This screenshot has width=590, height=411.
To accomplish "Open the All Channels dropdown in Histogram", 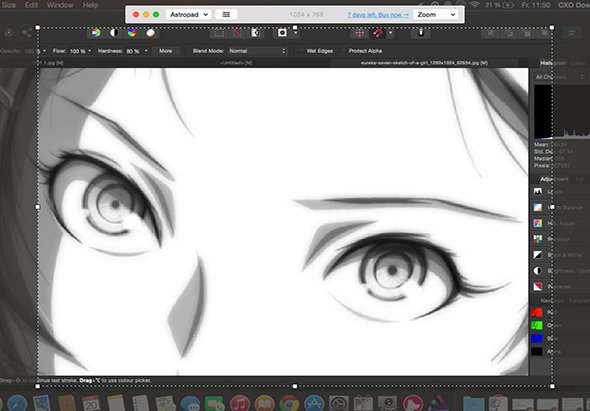I will point(560,77).
